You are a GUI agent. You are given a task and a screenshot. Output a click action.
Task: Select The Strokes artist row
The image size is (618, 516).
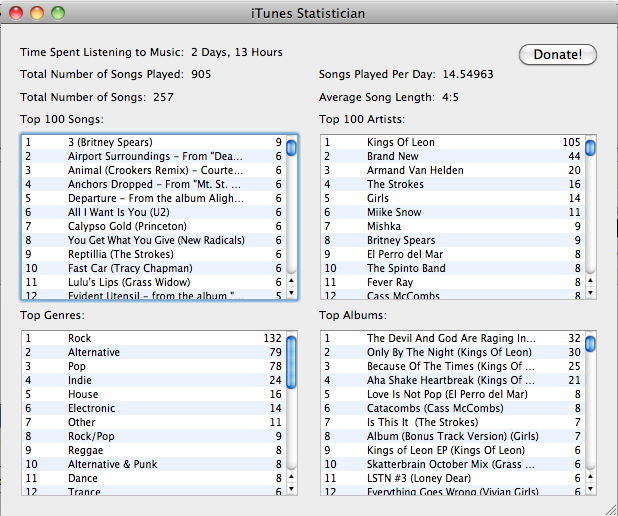pyautogui.click(x=453, y=184)
